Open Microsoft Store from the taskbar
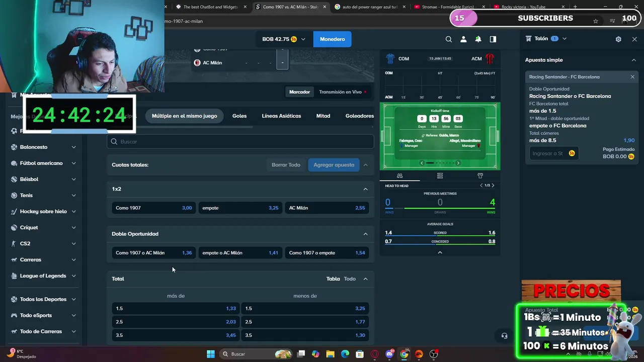The image size is (644, 362). (x=360, y=354)
